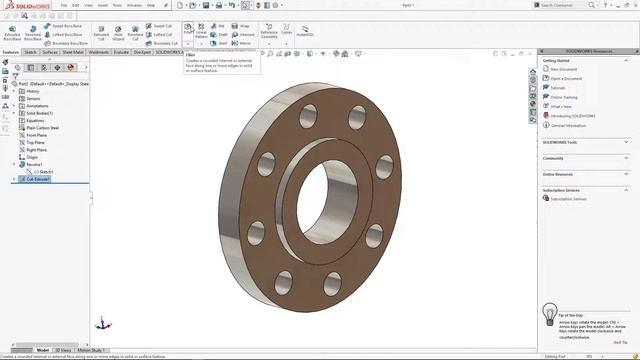Expand the Community section
Screen dimensions: 640x360
coord(626,158)
